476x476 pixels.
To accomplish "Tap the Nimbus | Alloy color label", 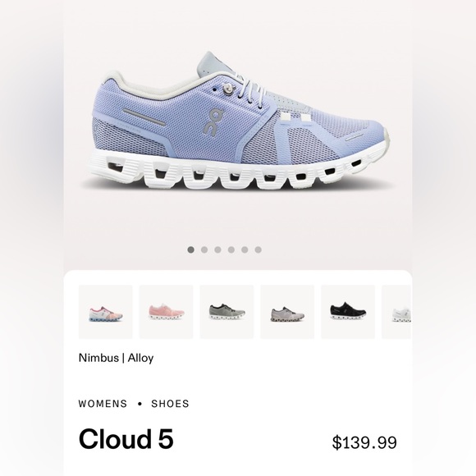I will point(116,358).
